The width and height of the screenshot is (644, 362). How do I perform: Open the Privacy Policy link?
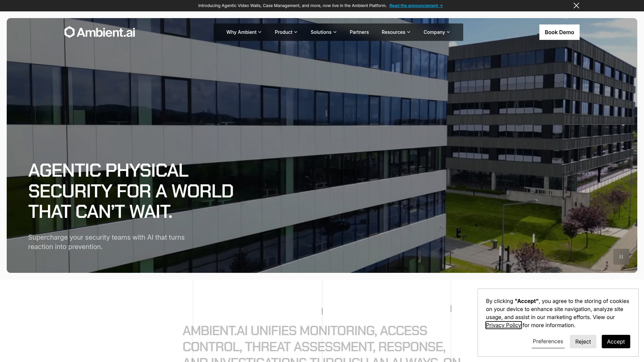(x=503, y=325)
